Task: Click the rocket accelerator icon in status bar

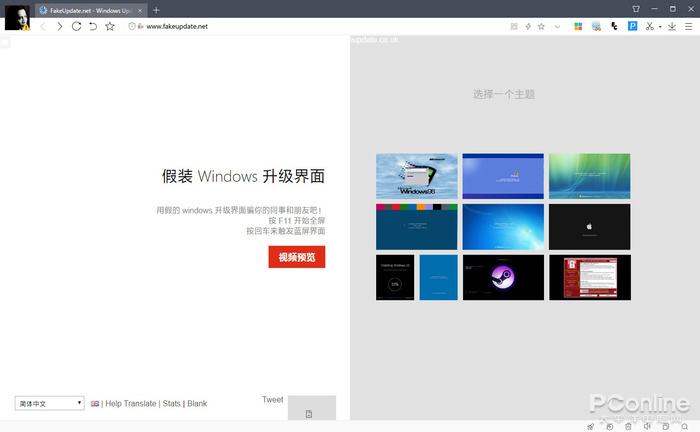Action: [x=591, y=427]
